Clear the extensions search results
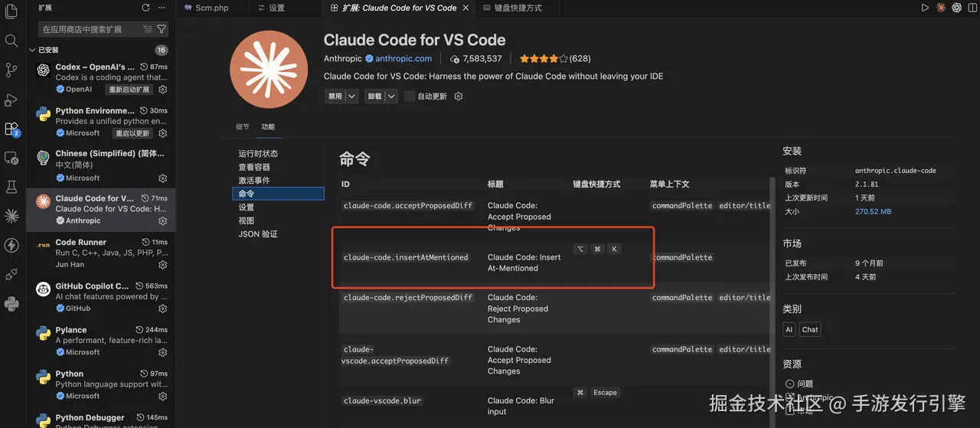The image size is (980, 428). (x=147, y=29)
